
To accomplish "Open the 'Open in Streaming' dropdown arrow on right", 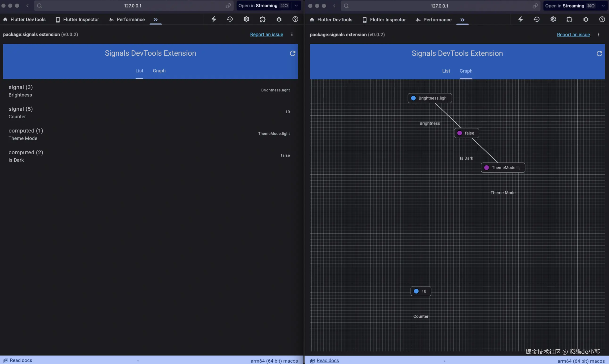I will pos(603,6).
